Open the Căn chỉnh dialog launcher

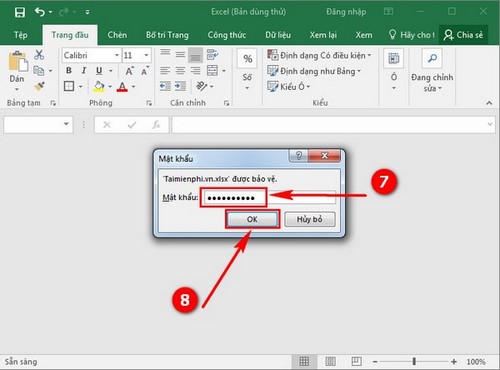(226, 103)
